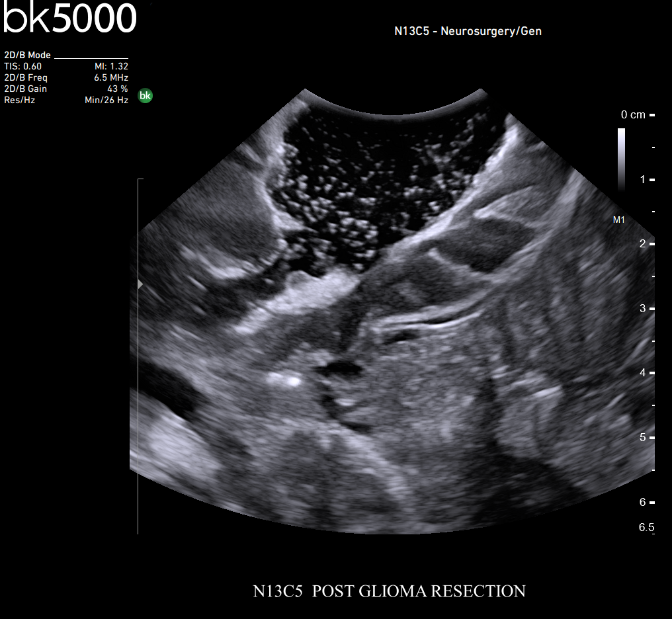The width and height of the screenshot is (672, 619).
Task: Click the 2D/B Freq 6.5 MHz value
Action: pyautogui.click(x=110, y=77)
